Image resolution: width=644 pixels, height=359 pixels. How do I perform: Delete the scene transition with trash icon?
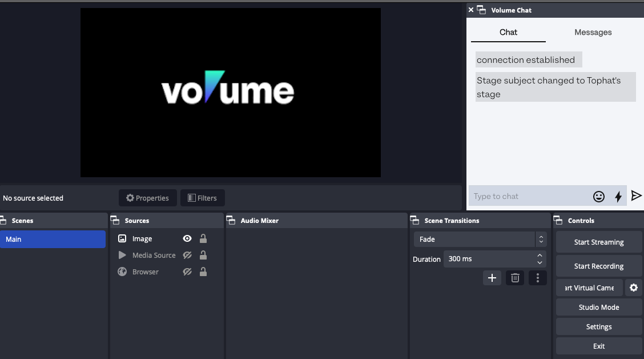[515, 278]
